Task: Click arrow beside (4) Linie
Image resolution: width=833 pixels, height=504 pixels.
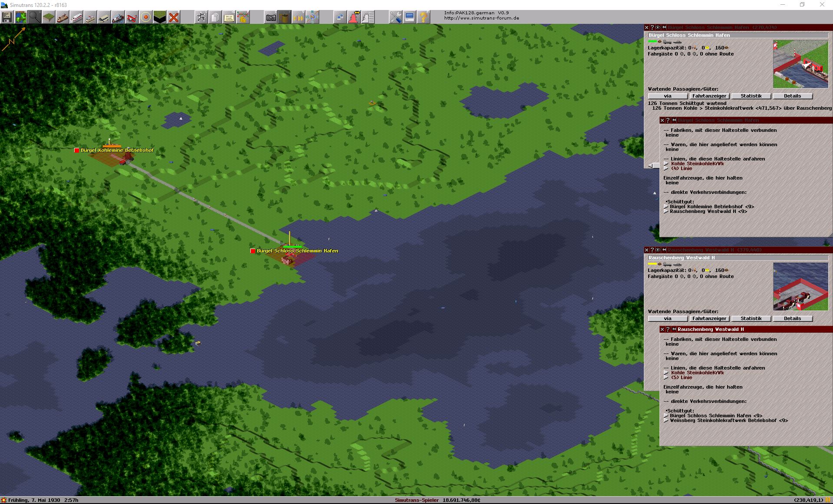Action: point(666,169)
